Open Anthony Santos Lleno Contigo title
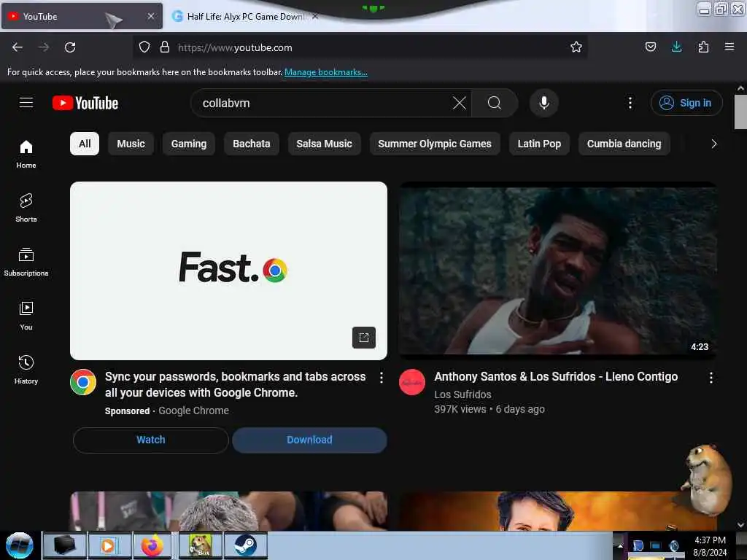Viewport: 747px width, 560px height. point(556,377)
